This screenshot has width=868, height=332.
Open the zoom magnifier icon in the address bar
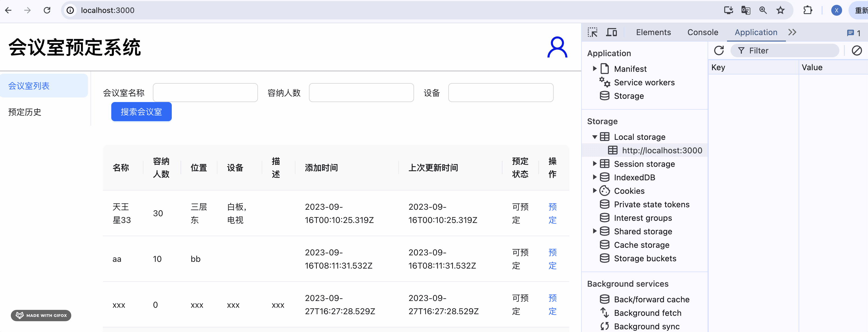pos(763,10)
